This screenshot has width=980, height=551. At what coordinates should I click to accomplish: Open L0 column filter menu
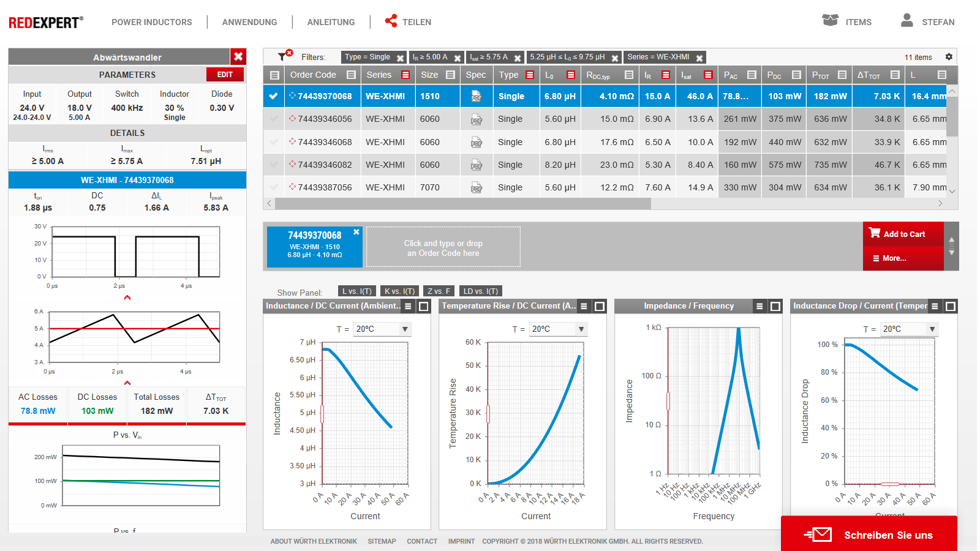571,75
